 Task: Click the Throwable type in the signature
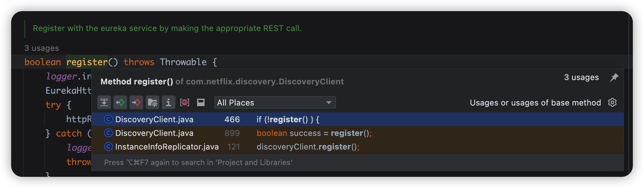(x=183, y=62)
